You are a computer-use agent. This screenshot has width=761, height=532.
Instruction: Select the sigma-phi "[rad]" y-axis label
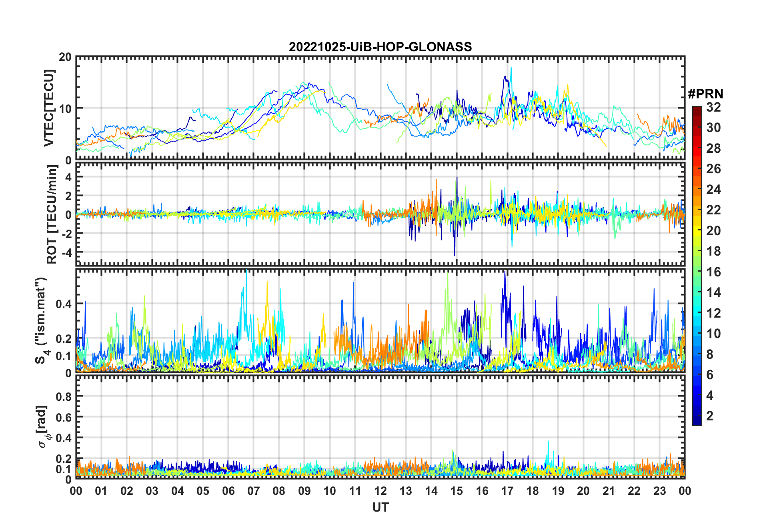42,426
